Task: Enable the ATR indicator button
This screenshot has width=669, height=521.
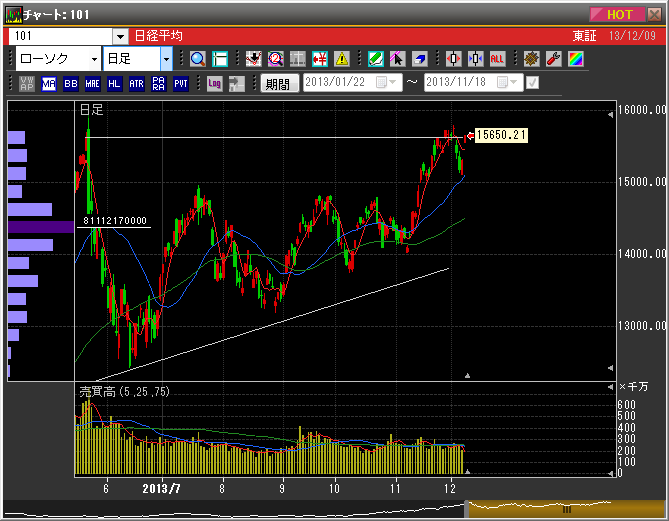Action: tap(137, 84)
